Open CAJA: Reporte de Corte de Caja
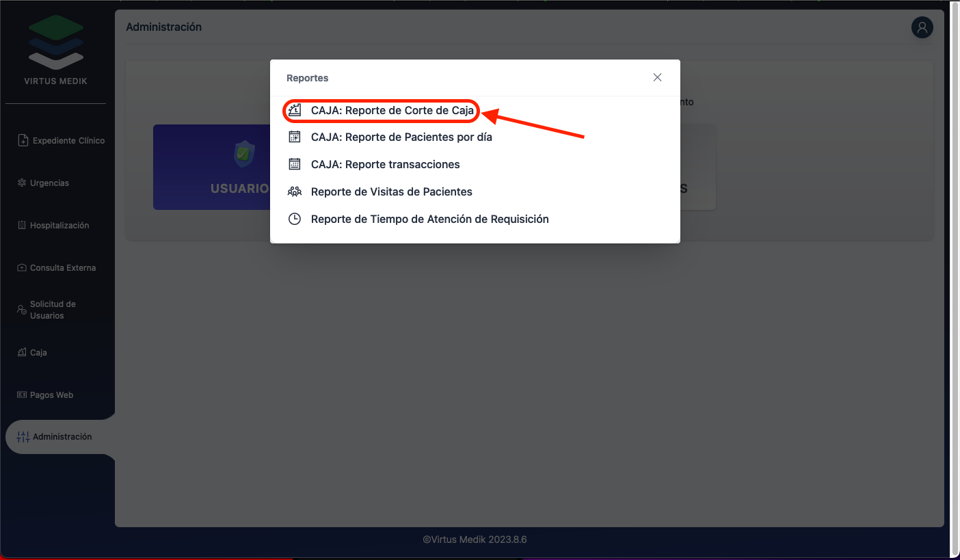Screen dimensions: 960x560 point(392,110)
